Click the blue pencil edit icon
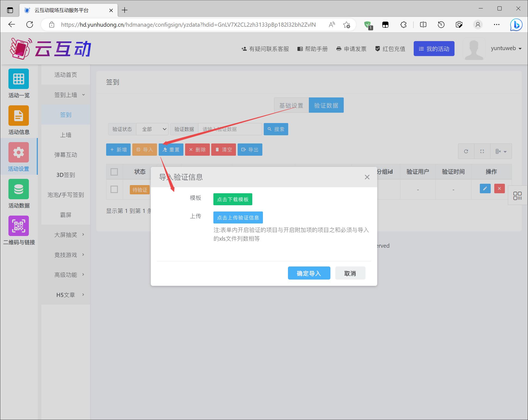The width and height of the screenshot is (528, 420). click(x=485, y=188)
